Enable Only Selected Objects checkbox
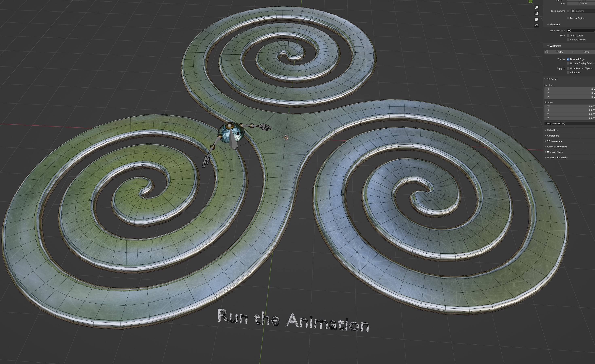Viewport: 595px width, 364px height. pos(568,69)
